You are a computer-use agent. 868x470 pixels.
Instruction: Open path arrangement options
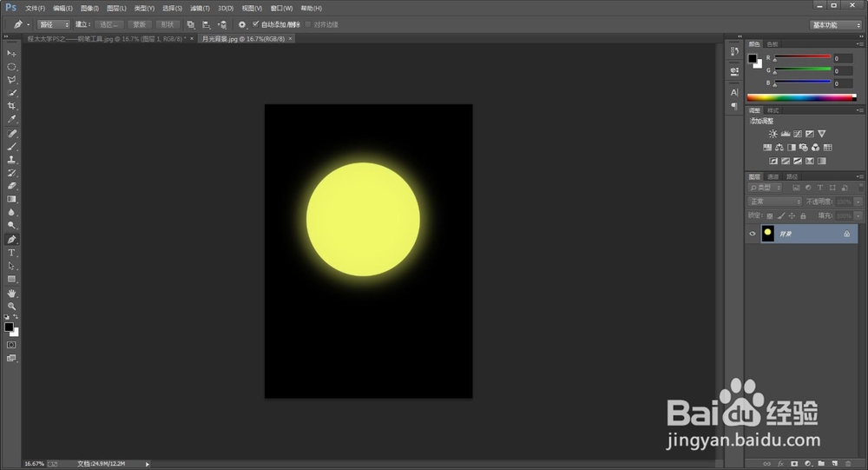(x=222, y=24)
